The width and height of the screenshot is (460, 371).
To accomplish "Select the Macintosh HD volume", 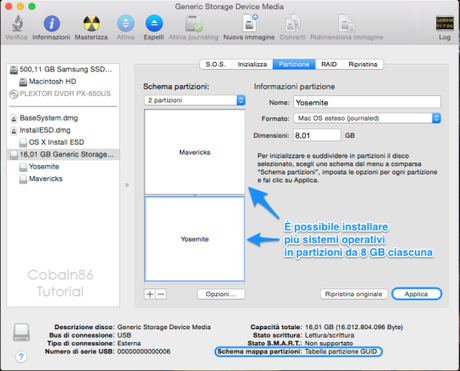I will (63, 81).
